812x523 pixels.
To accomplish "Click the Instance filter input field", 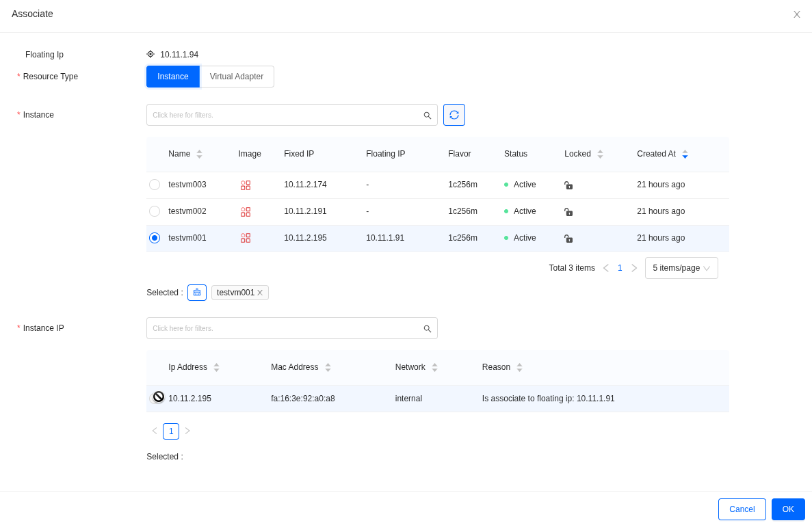I will click(x=284, y=115).
